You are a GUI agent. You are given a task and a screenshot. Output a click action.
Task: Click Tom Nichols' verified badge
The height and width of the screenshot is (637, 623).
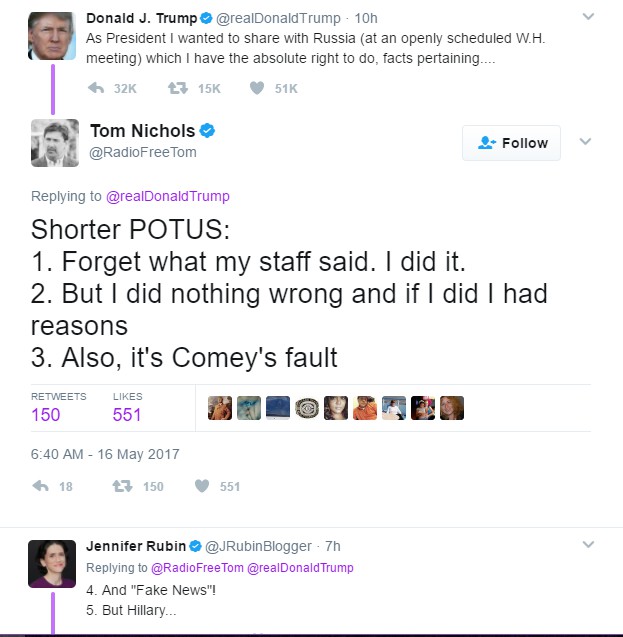[208, 131]
